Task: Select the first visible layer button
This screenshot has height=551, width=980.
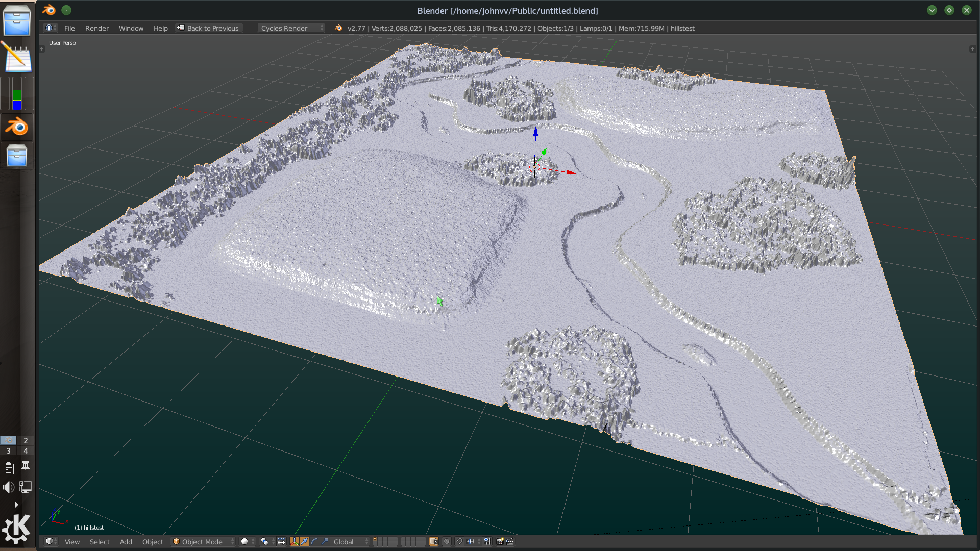Action: pos(375,539)
